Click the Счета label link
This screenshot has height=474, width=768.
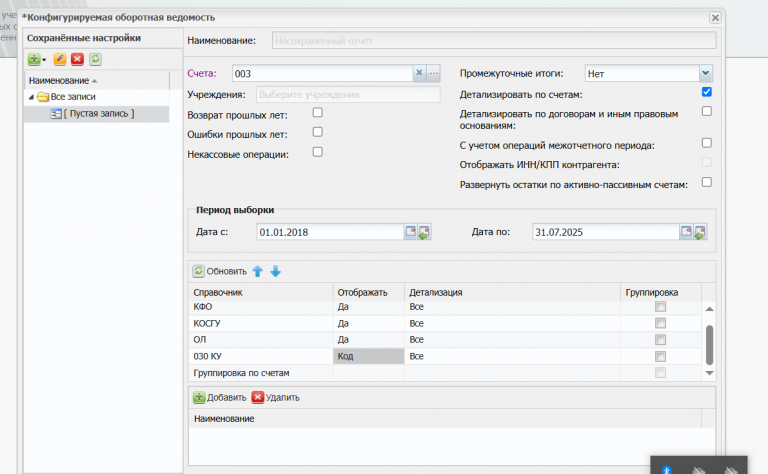201,73
